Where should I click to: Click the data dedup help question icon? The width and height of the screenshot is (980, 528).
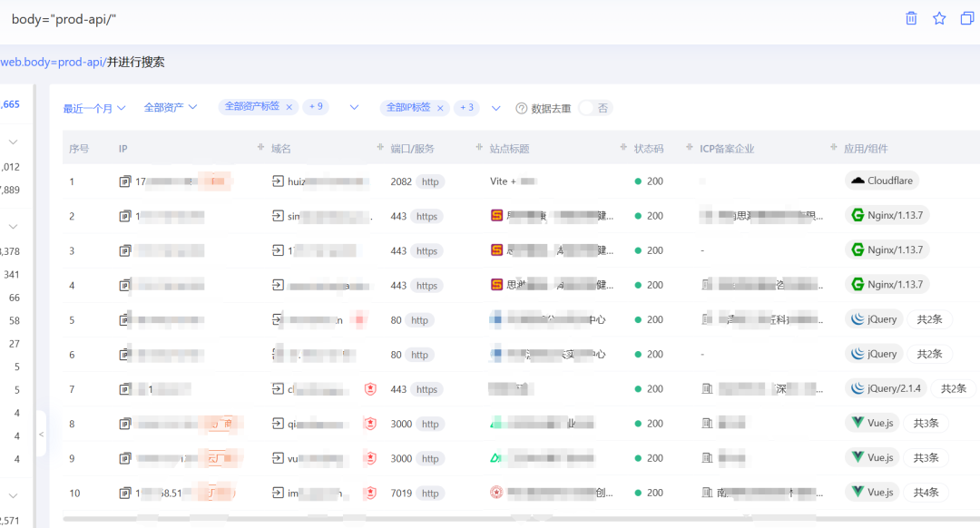pyautogui.click(x=521, y=108)
